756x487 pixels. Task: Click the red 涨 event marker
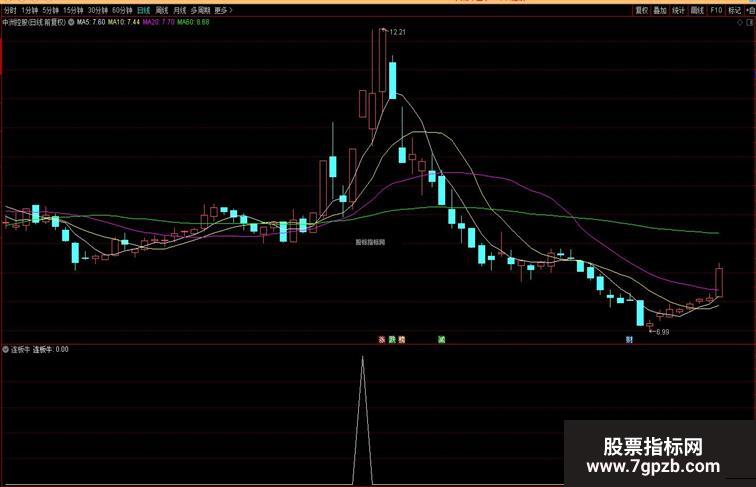(x=382, y=339)
